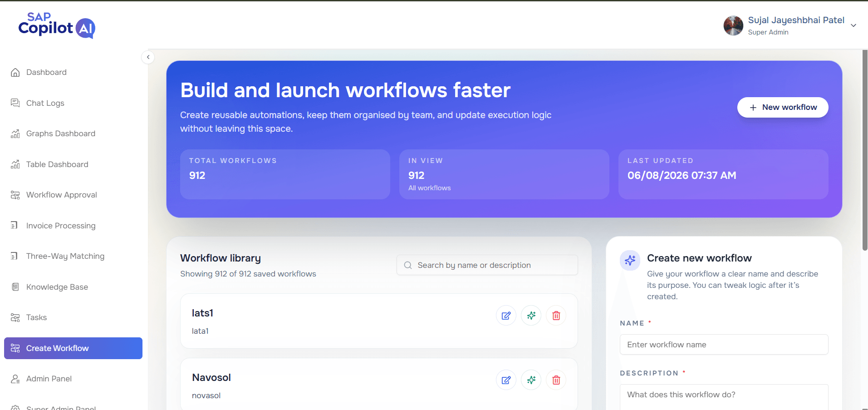
Task: Click the Chat Logs icon
Action: 15,103
